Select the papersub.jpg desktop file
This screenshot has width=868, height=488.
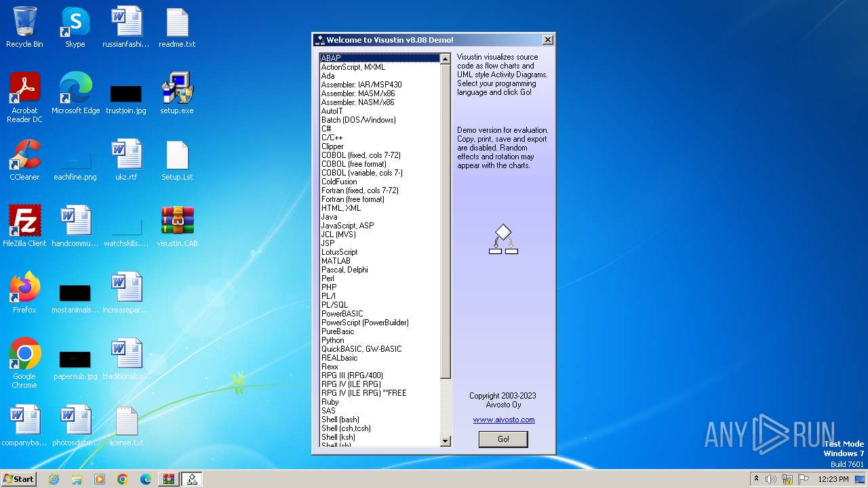click(75, 366)
